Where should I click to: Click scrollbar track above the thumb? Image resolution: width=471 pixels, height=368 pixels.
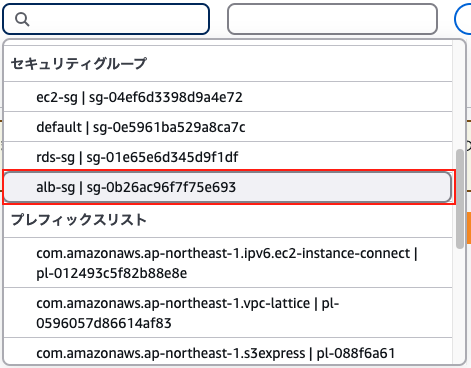pyautogui.click(x=460, y=95)
